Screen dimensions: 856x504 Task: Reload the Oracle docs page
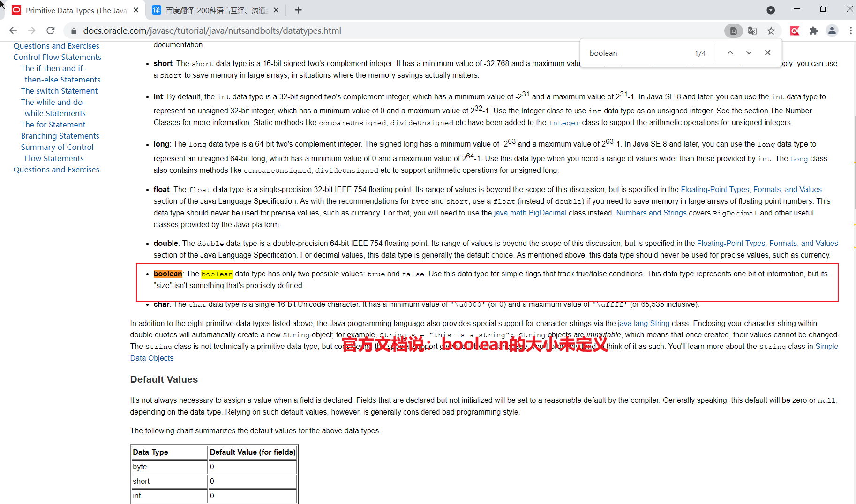51,30
